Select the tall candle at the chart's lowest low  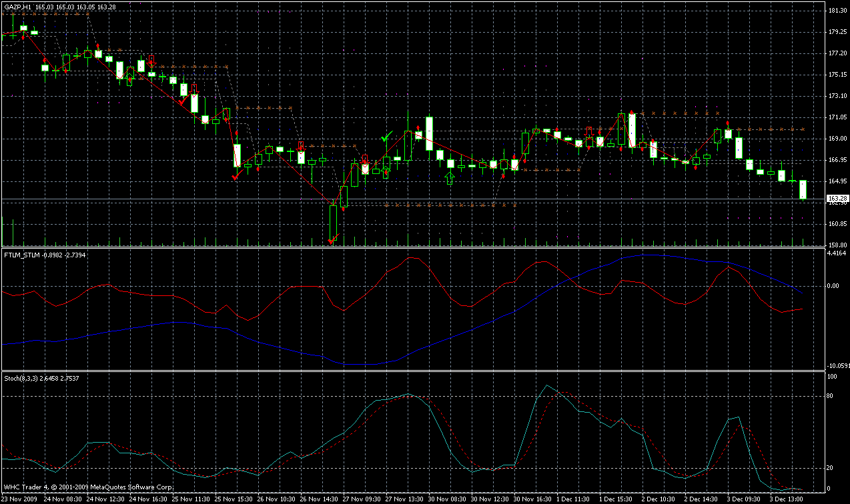pyautogui.click(x=333, y=222)
